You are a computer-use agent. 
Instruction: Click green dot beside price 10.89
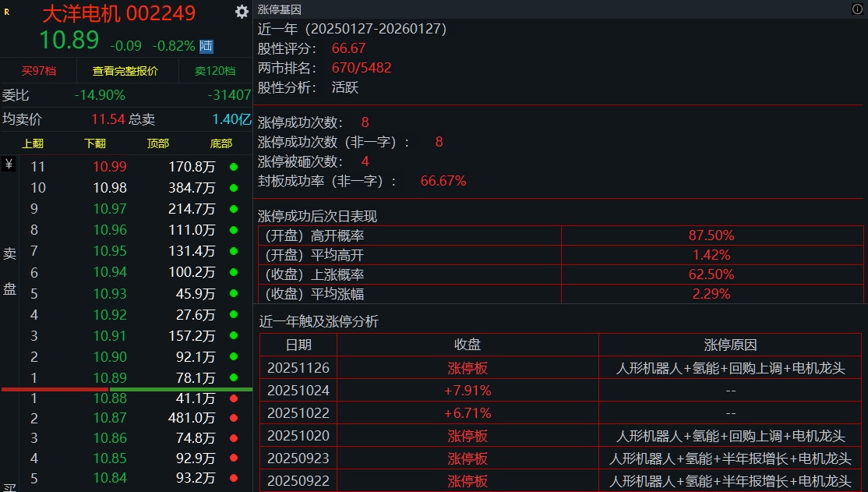click(x=234, y=378)
